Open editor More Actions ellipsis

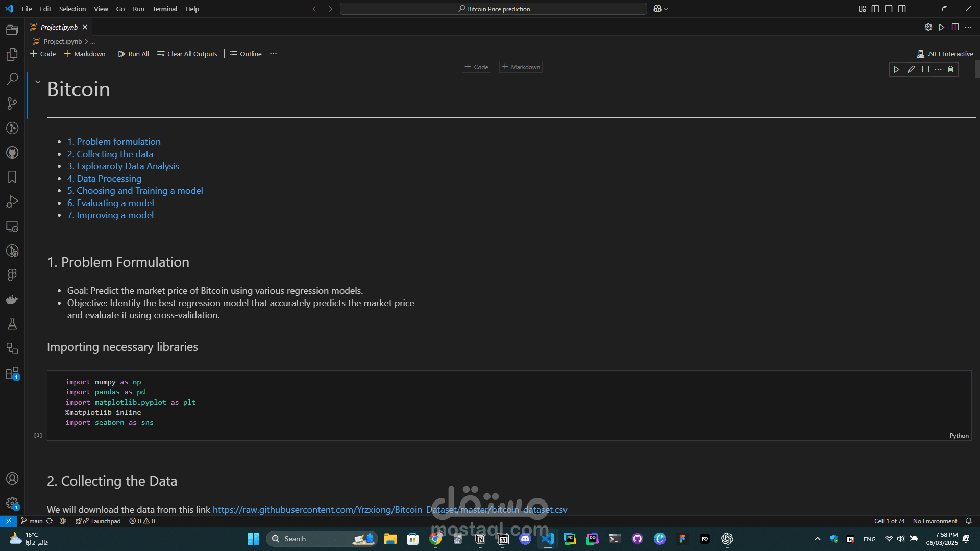click(x=968, y=27)
